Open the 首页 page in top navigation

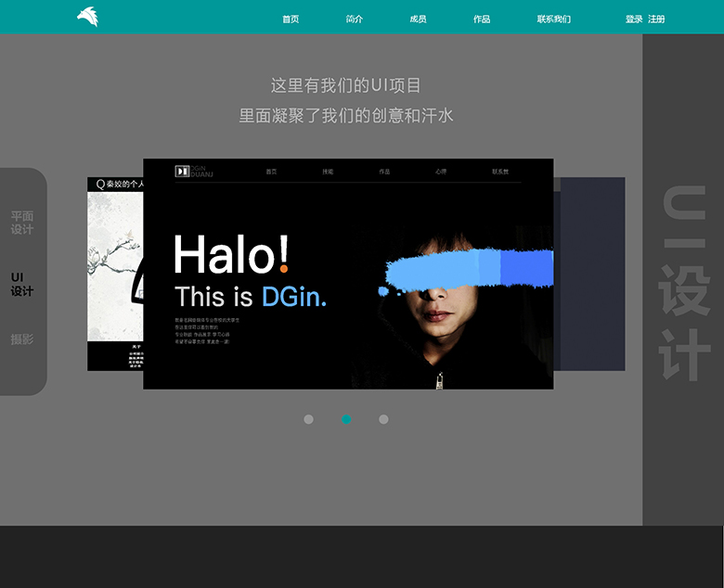[x=291, y=19]
